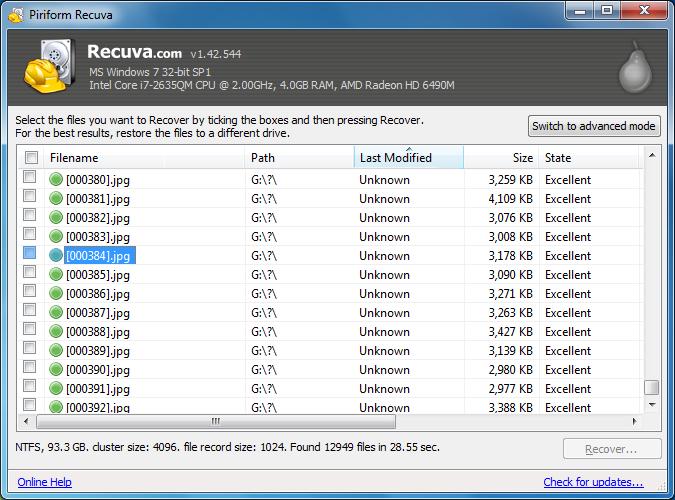Sort by Last Modified column header
675x500 pixels.
(x=408, y=158)
